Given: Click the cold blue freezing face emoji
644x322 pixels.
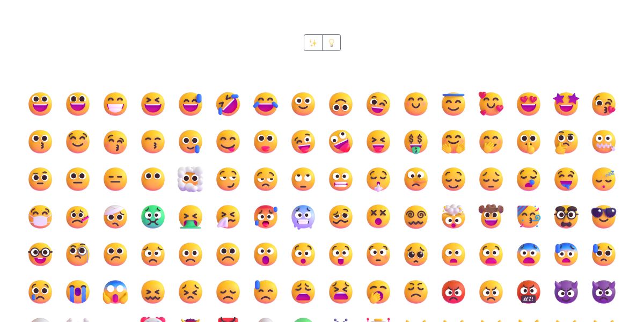Looking at the screenshot, I should [303, 217].
